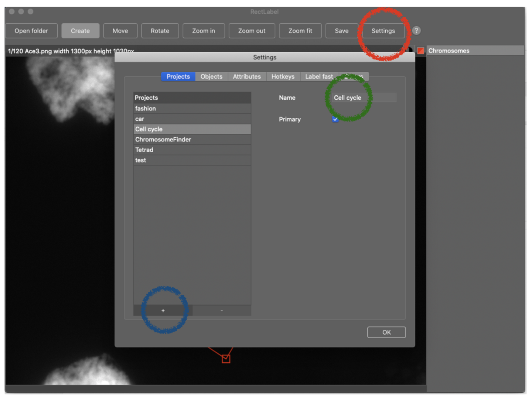This screenshot has height=400, width=532.
Task: Click the Zoom fit button
Action: tap(300, 31)
